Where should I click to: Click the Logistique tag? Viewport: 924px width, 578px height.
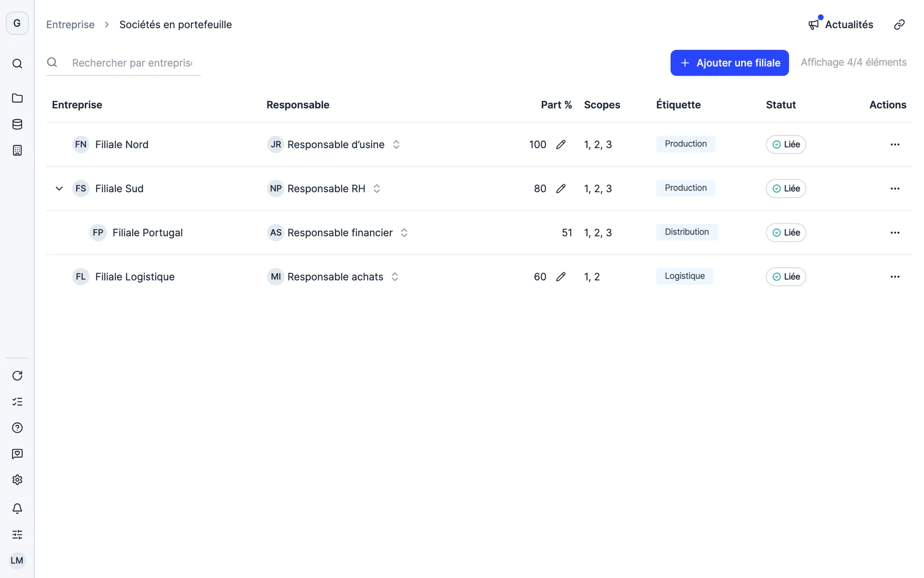click(x=684, y=276)
